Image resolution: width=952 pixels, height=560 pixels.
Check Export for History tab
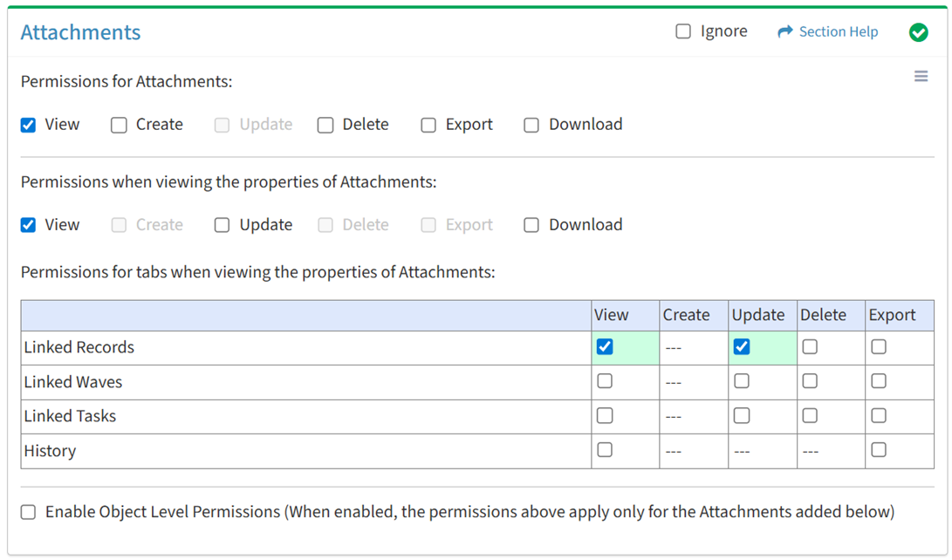tap(879, 449)
